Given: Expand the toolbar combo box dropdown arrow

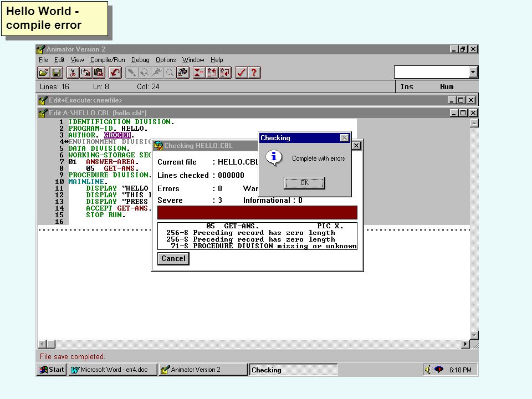Looking at the screenshot, I should pos(473,72).
